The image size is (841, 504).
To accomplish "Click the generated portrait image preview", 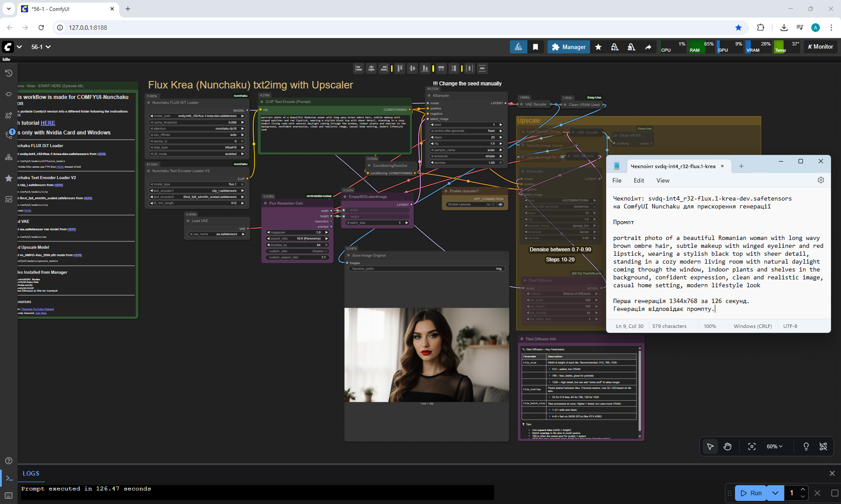I will pyautogui.click(x=427, y=355).
